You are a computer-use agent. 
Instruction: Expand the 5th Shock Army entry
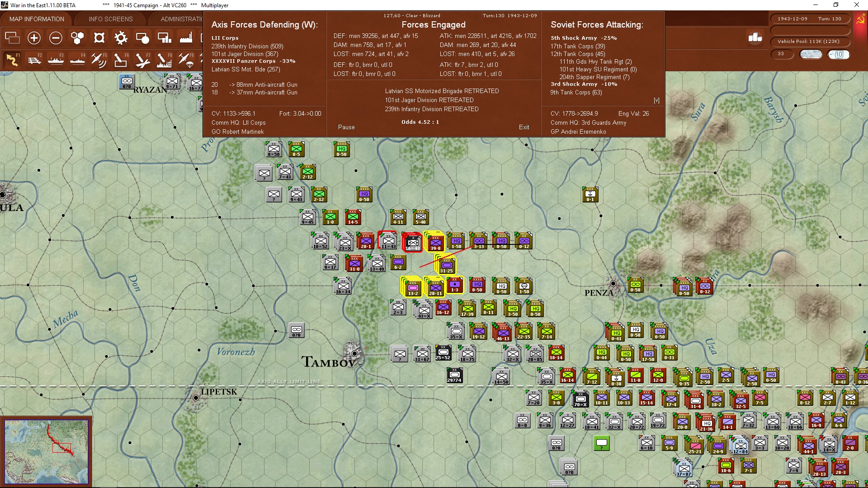(573, 38)
